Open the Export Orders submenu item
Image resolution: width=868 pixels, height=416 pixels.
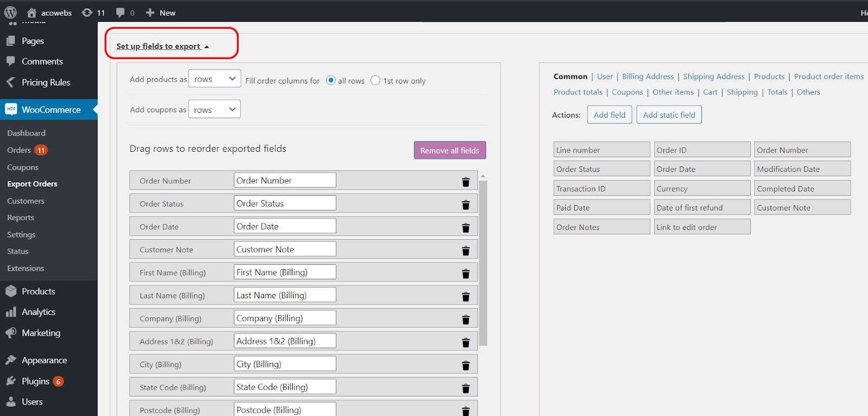[32, 184]
